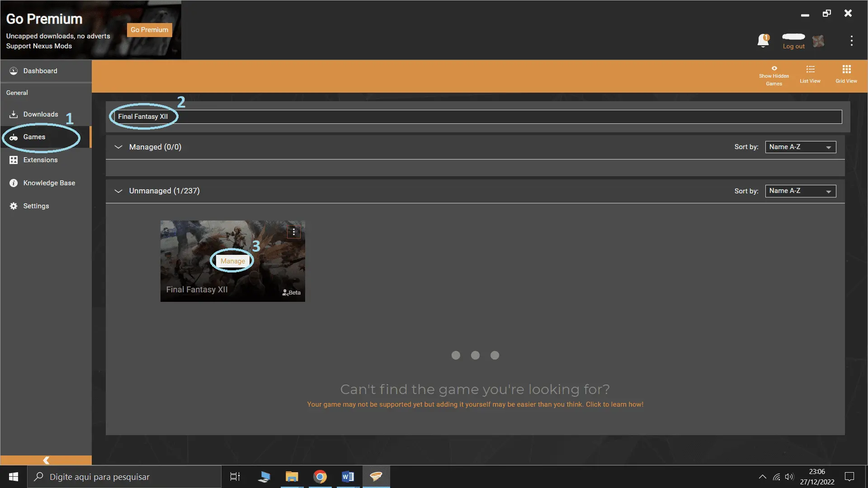868x488 pixels.
Task: Open the Dashboard page
Action: click(46, 71)
